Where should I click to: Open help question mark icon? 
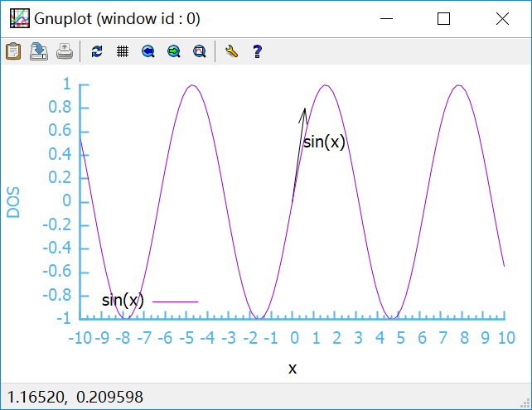(258, 51)
